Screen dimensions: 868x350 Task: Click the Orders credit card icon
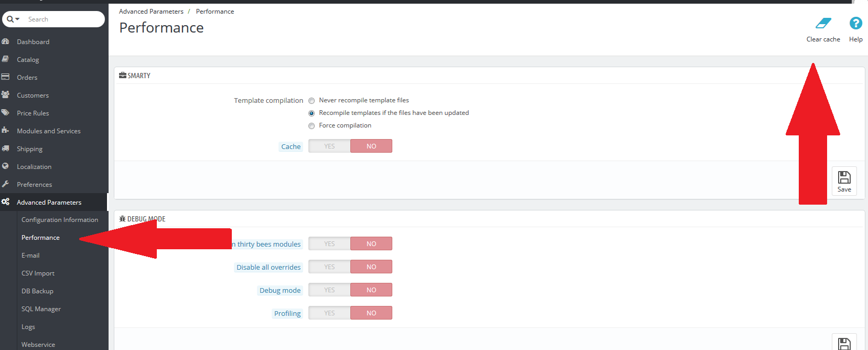[6, 77]
